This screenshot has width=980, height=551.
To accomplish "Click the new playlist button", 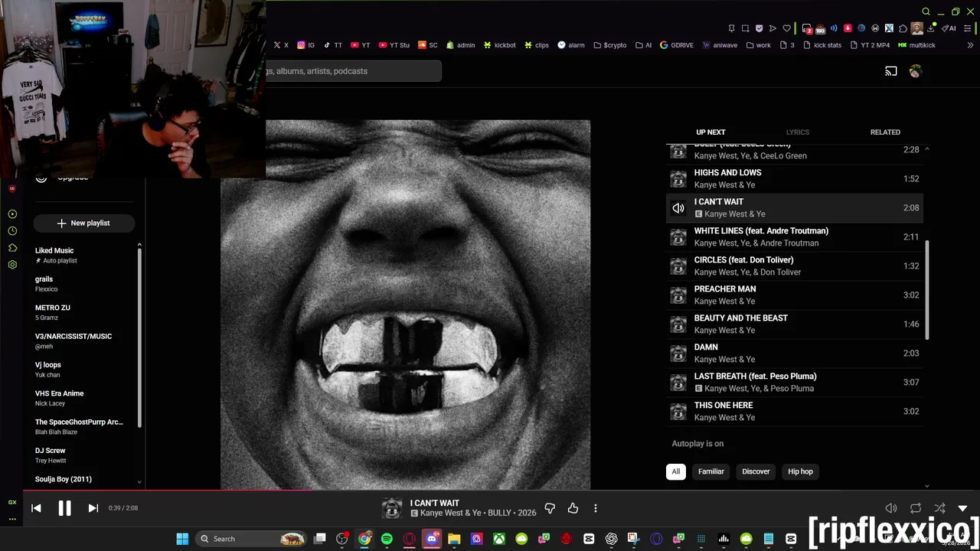I will tap(83, 223).
